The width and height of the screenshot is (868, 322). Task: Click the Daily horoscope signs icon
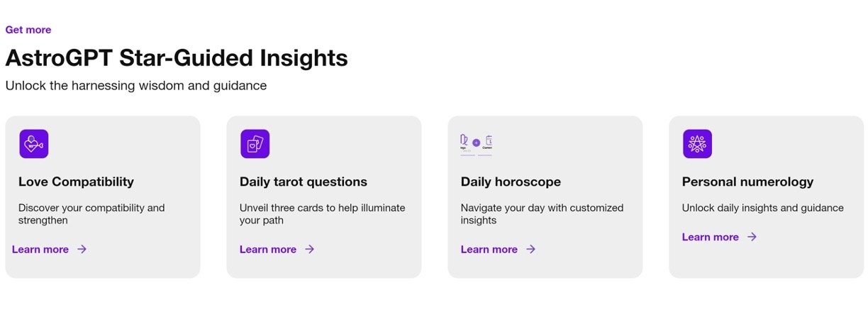coord(476,143)
